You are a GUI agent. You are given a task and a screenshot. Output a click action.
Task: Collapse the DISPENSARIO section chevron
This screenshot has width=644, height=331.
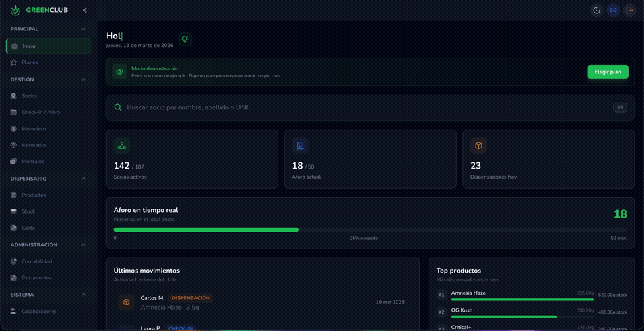(x=83, y=179)
